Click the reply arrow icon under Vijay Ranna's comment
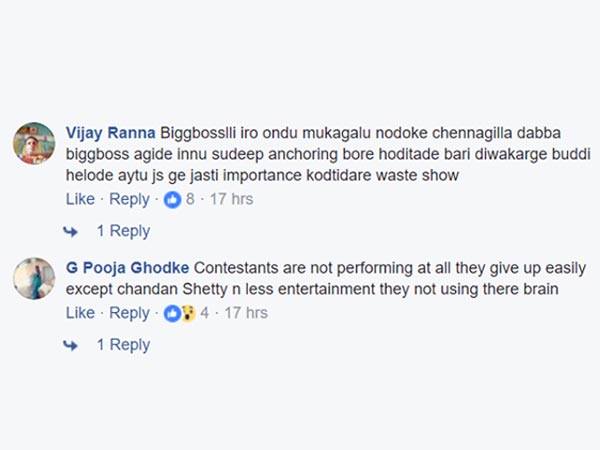Viewport: 600px width, 450px height. (71, 231)
